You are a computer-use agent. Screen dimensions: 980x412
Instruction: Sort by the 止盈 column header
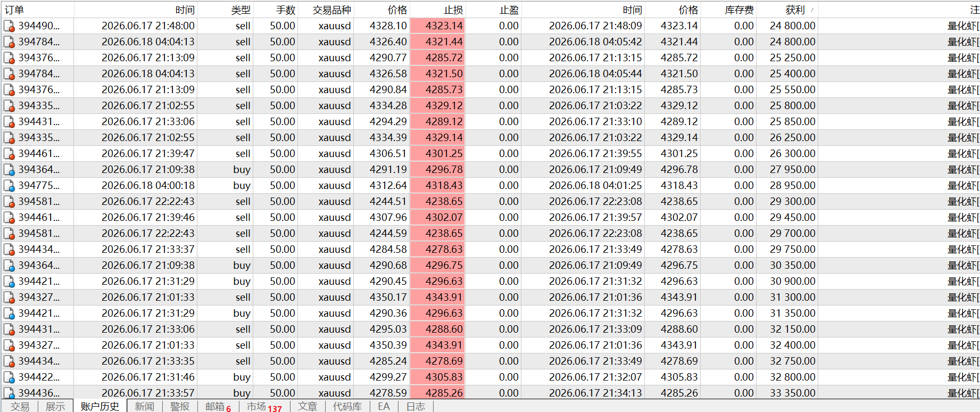pos(493,10)
